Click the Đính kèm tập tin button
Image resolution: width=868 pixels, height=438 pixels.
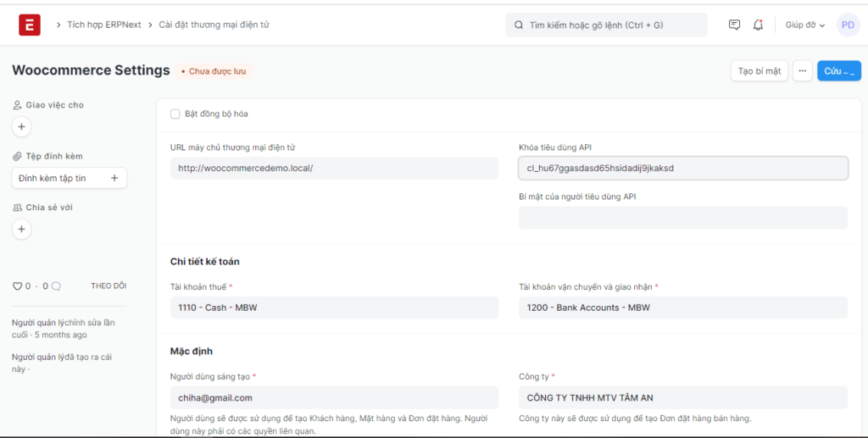70,178
